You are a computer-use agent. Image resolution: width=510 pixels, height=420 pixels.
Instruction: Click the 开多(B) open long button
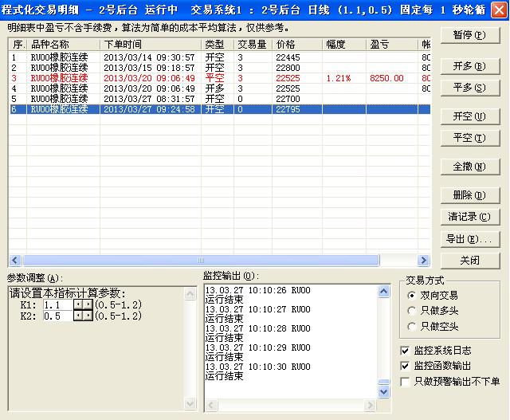[469, 67]
